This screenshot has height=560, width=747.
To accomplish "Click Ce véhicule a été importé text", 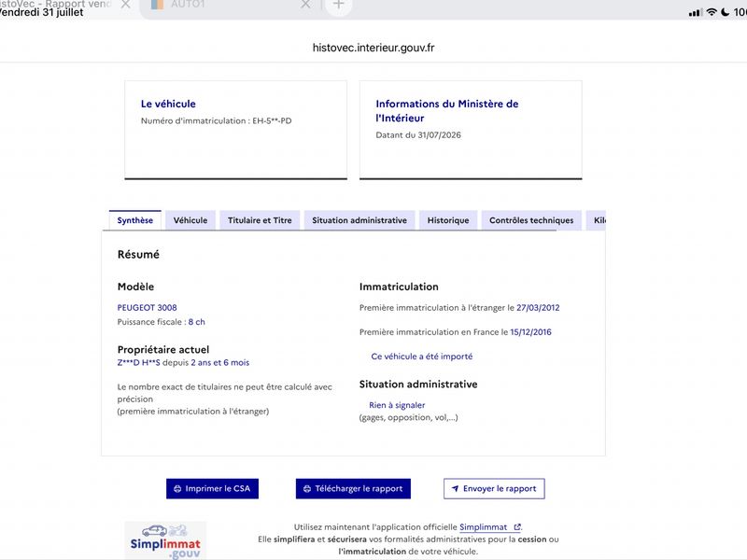I will pyautogui.click(x=422, y=357).
